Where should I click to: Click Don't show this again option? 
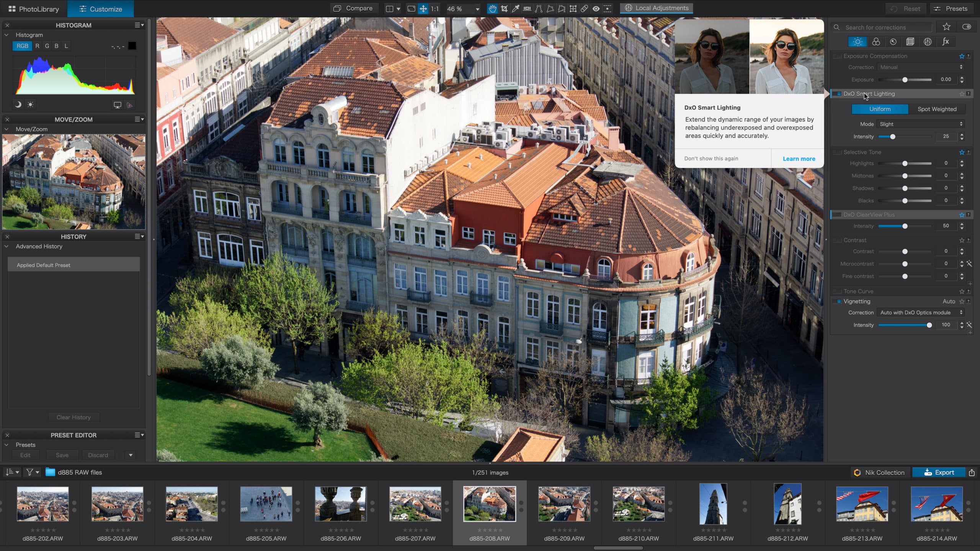click(x=711, y=158)
